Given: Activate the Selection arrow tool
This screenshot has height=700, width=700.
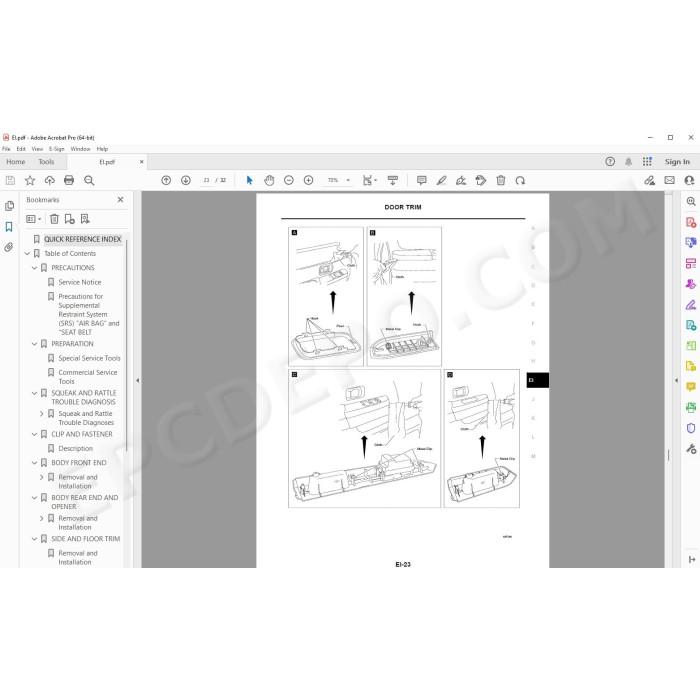Looking at the screenshot, I should 250,180.
